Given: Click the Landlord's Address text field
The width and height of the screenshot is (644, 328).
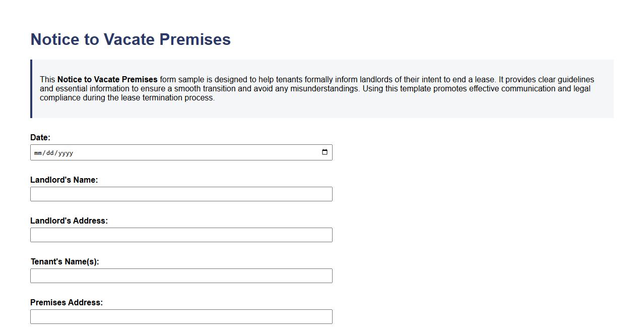Looking at the screenshot, I should click(x=181, y=235).
